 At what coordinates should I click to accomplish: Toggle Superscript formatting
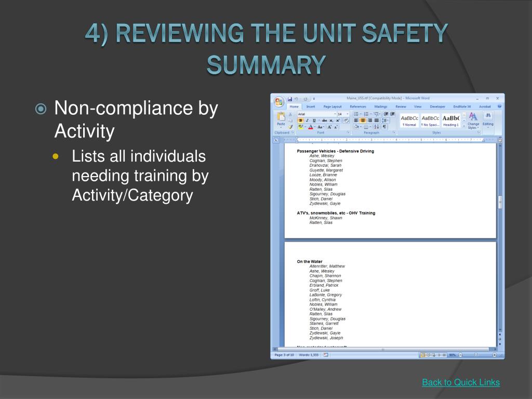(338, 121)
